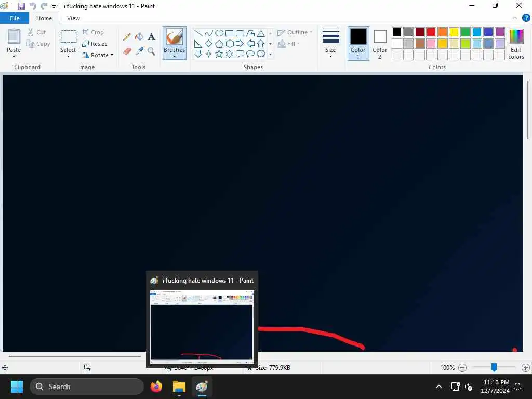Screen dimensions: 532x399
Task: Click the Save icon in title bar
Action: (21, 6)
